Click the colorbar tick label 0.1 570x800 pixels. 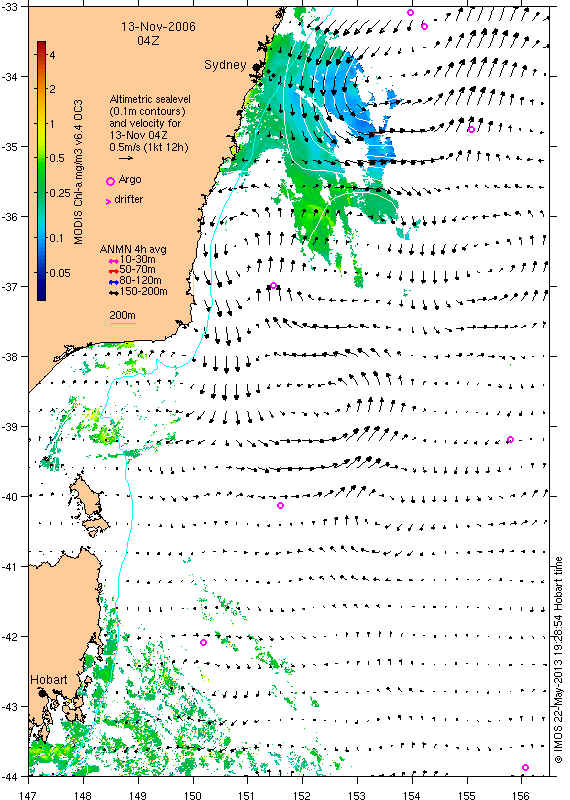(56, 238)
